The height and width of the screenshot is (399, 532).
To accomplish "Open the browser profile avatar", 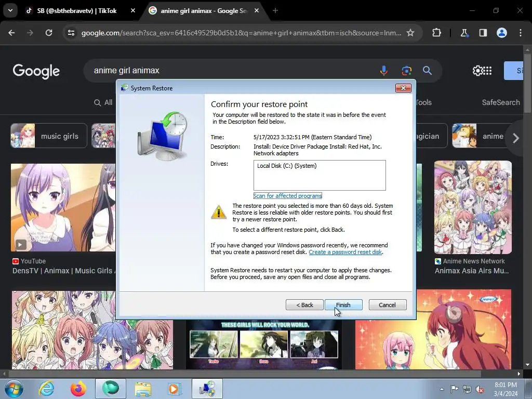I will (502, 33).
